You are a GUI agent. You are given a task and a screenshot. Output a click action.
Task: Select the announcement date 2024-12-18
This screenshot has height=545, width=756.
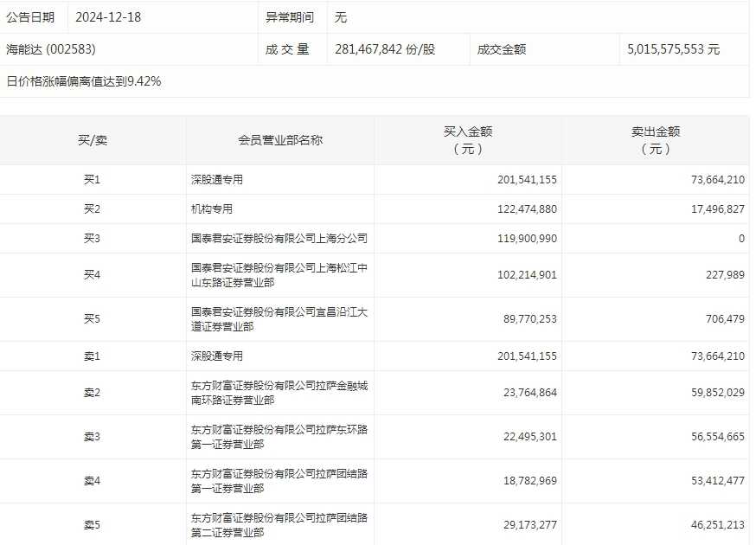pyautogui.click(x=108, y=17)
